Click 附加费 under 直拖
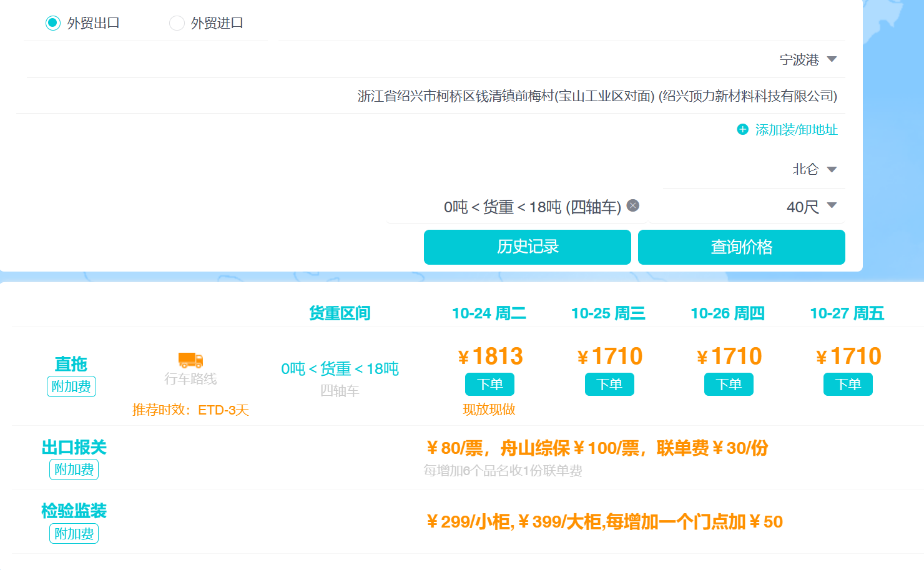The height and width of the screenshot is (570, 924). click(x=71, y=386)
